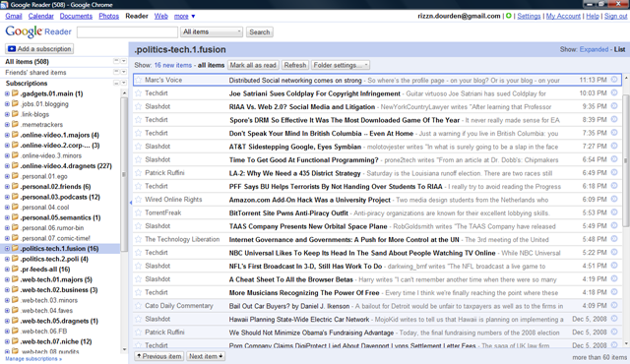This screenshot has width=630, height=364.
Task: Open Calendar from top navigation
Action: pos(41,16)
